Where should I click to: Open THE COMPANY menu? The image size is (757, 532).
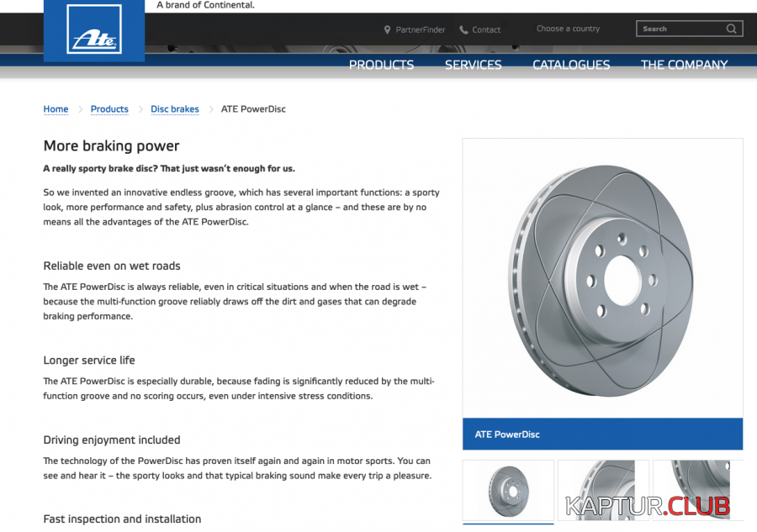pyautogui.click(x=684, y=65)
